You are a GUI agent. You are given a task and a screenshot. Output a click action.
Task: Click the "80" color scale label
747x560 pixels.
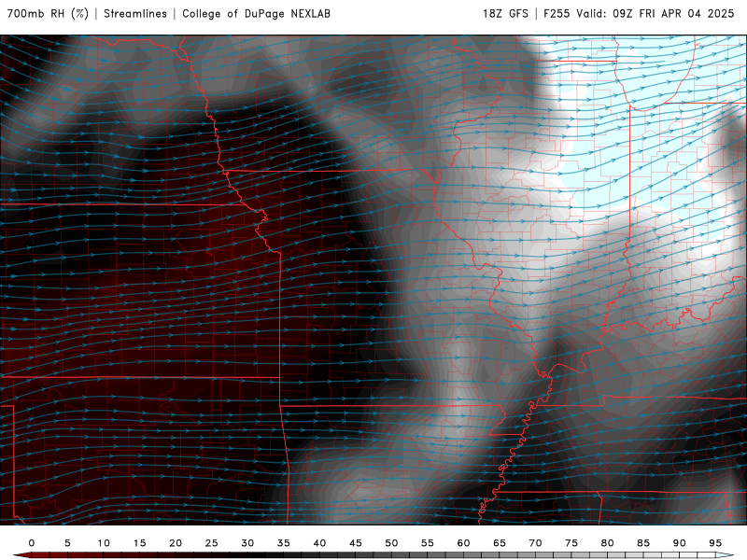607,543
